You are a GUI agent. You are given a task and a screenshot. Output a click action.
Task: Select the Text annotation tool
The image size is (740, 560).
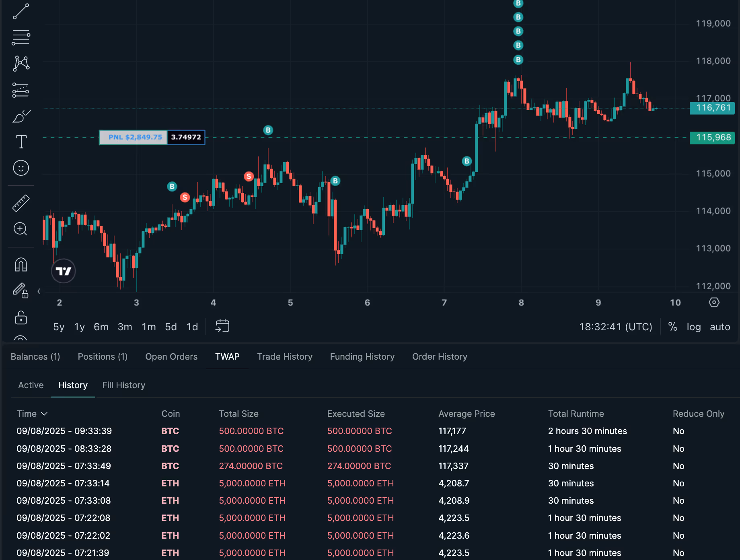coord(21,141)
